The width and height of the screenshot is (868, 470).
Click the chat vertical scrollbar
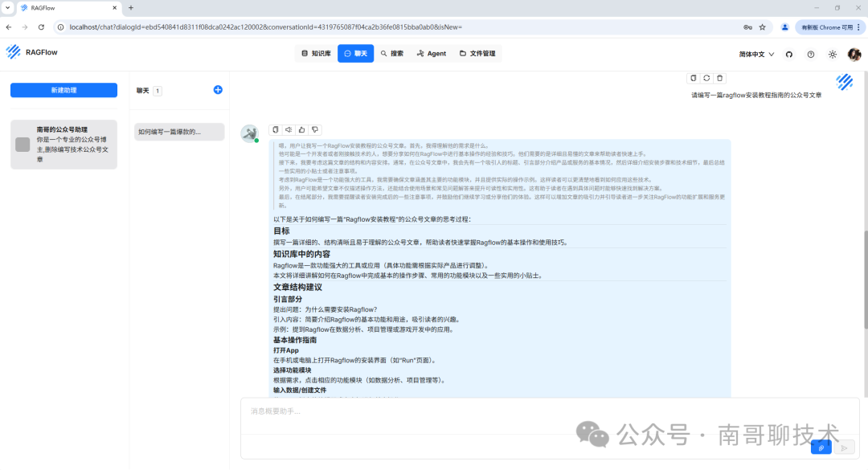[866, 280]
